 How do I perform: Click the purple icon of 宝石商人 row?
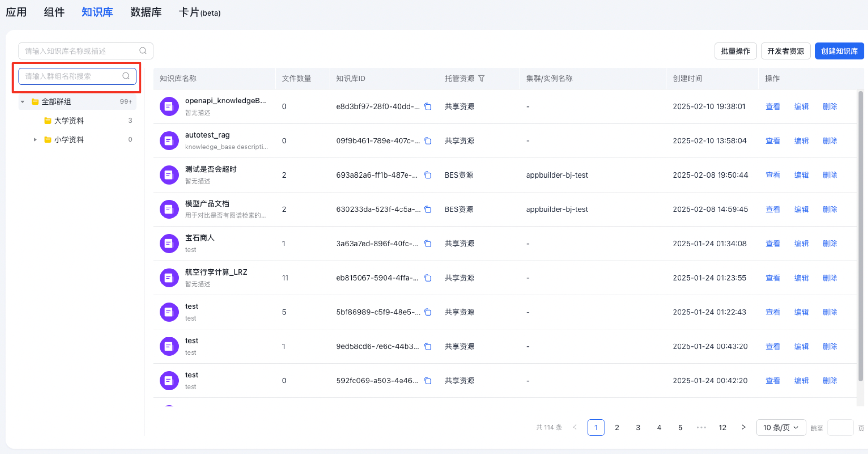coord(169,244)
